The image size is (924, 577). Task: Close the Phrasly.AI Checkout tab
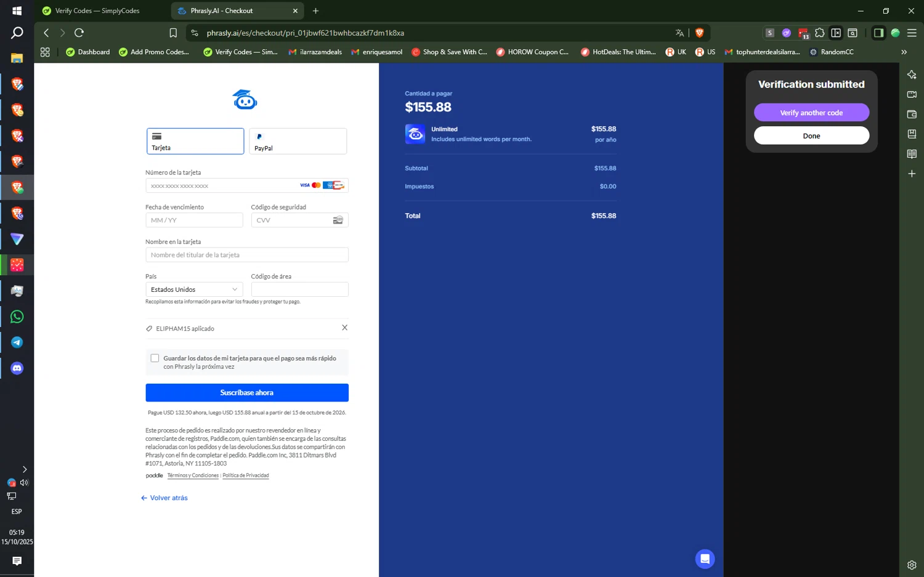coord(295,10)
